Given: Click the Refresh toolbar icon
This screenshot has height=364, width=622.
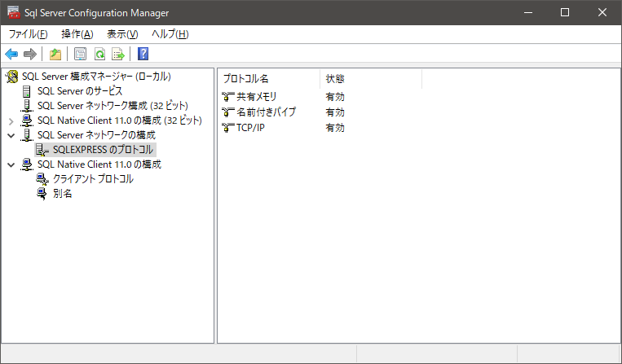Looking at the screenshot, I should (99, 54).
